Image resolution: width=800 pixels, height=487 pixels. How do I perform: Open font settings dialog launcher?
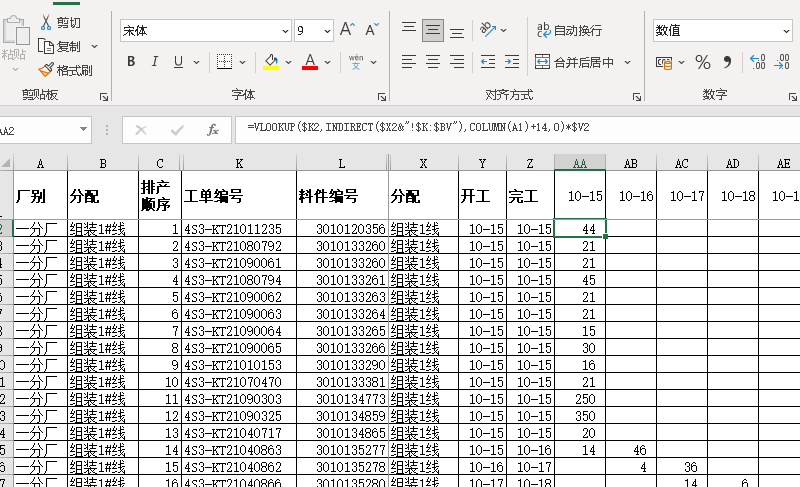coord(382,97)
